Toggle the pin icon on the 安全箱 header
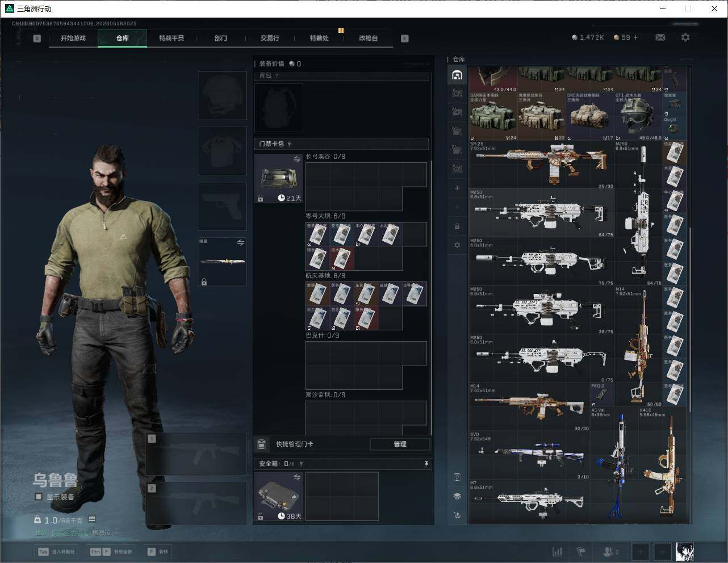 coord(426,464)
